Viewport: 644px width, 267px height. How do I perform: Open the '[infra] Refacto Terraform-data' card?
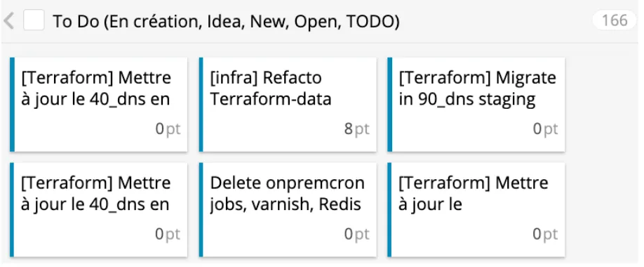pos(288,105)
